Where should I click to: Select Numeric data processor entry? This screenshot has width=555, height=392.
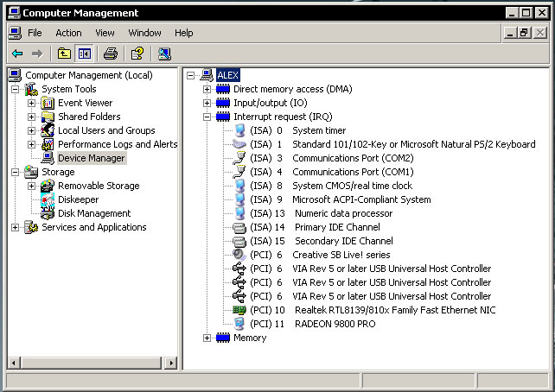point(344,213)
